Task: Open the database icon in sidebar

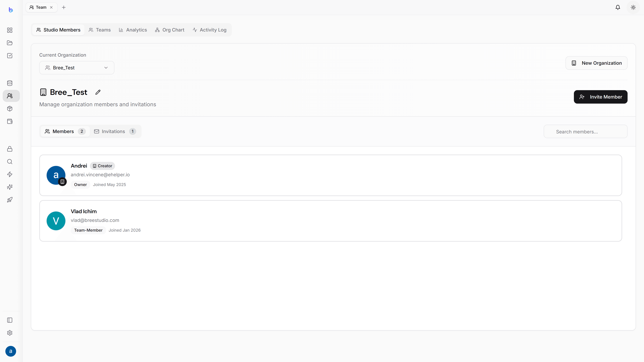Action: pyautogui.click(x=10, y=83)
